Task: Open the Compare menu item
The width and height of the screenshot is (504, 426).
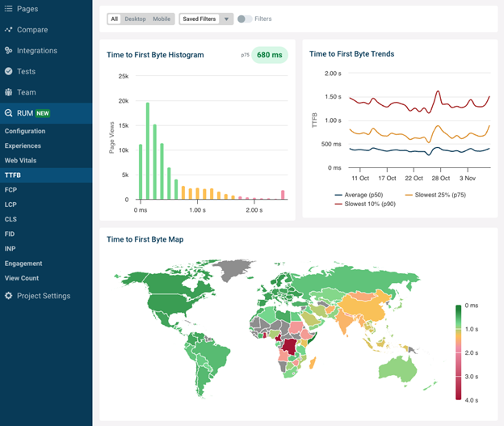Action: (x=46, y=30)
